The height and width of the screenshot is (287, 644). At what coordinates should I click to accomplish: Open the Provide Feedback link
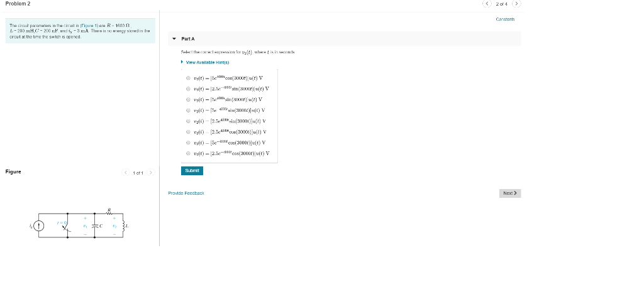186,193
